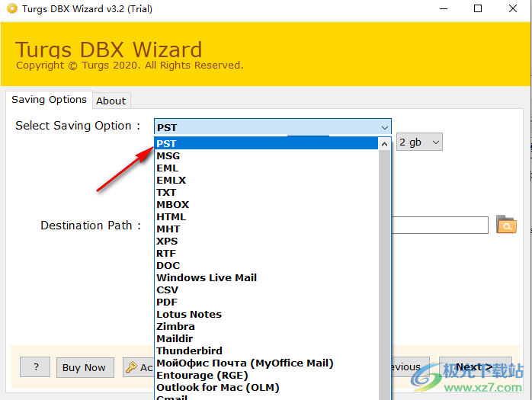Viewport: 532px width, 400px height.
Task: Select the Lotus Notes option
Action: tap(266, 315)
